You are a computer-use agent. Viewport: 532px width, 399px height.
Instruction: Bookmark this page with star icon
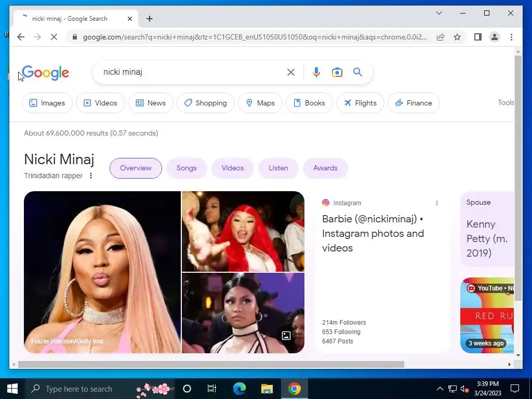pos(457,37)
